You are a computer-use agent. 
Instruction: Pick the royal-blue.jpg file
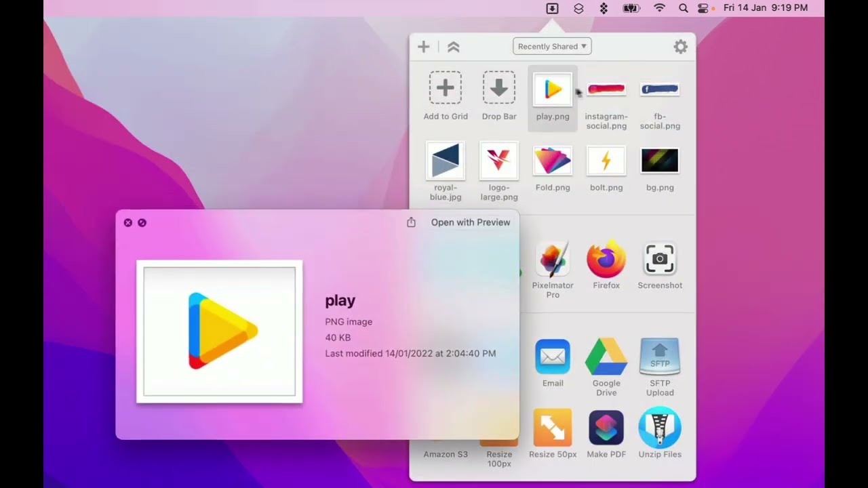pos(446,171)
